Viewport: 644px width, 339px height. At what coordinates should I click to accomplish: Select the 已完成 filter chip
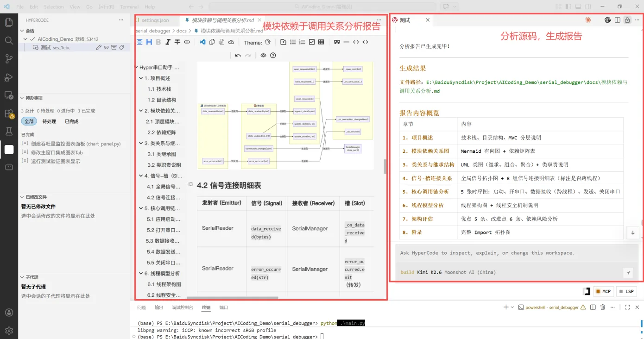point(71,121)
